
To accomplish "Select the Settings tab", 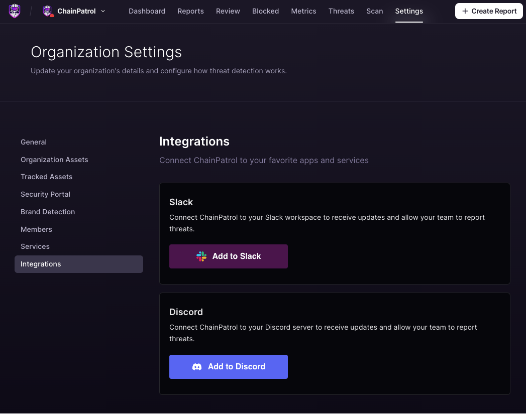I will tap(409, 11).
